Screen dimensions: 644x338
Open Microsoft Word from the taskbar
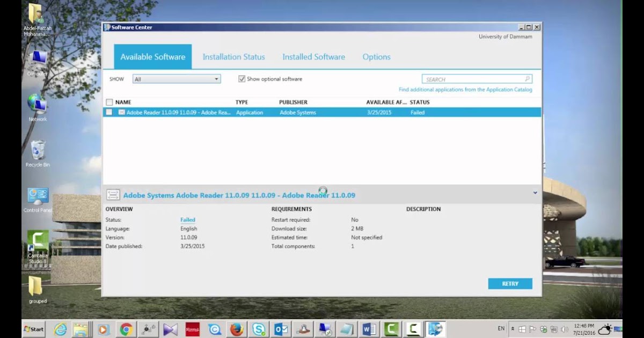pos(369,329)
